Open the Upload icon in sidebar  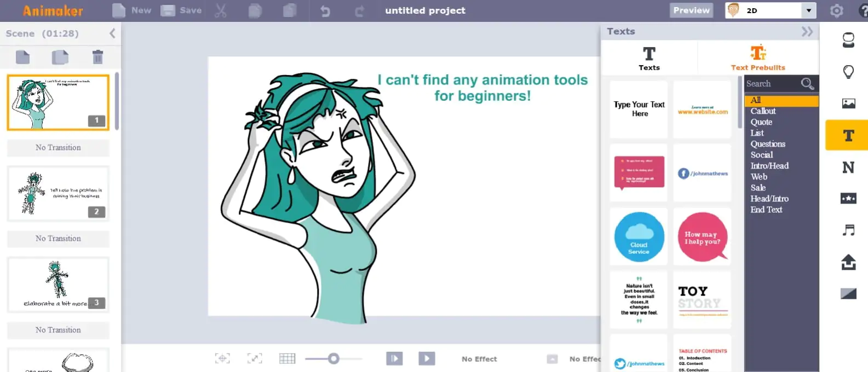[x=848, y=262]
